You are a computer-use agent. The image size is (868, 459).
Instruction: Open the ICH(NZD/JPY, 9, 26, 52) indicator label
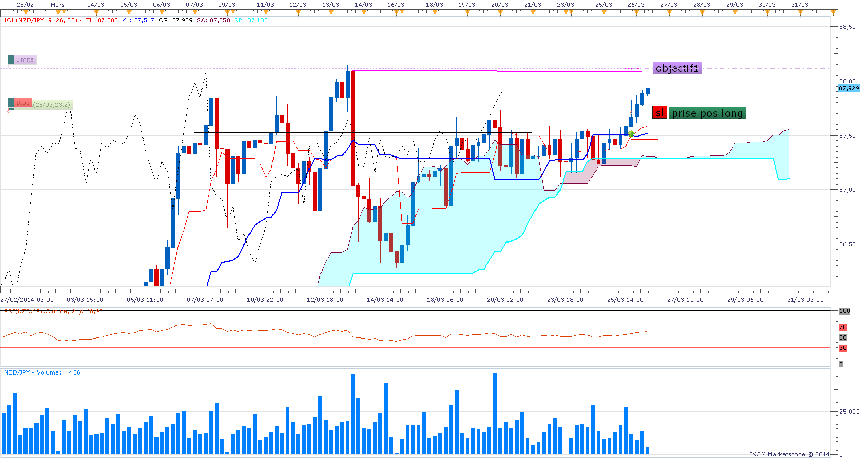[41, 20]
